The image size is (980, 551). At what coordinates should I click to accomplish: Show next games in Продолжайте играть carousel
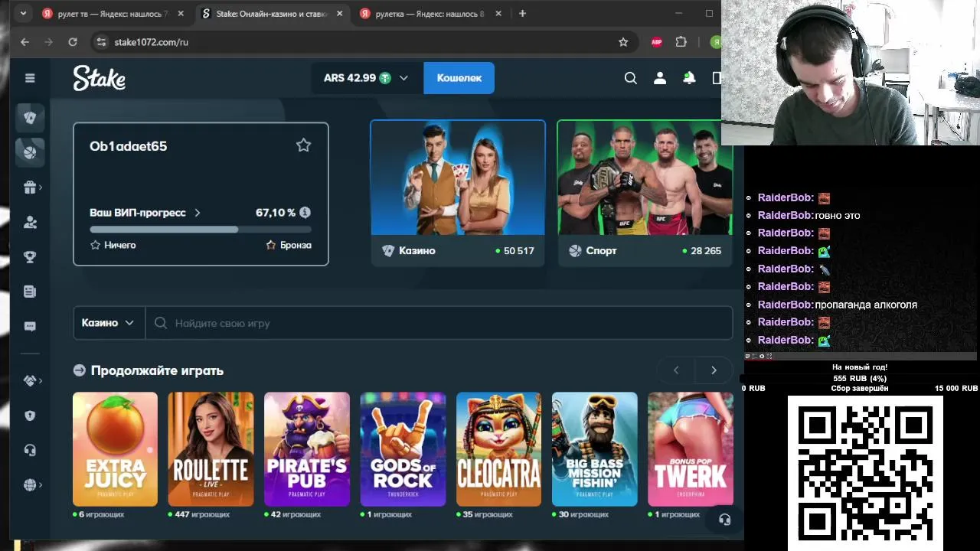pyautogui.click(x=714, y=370)
